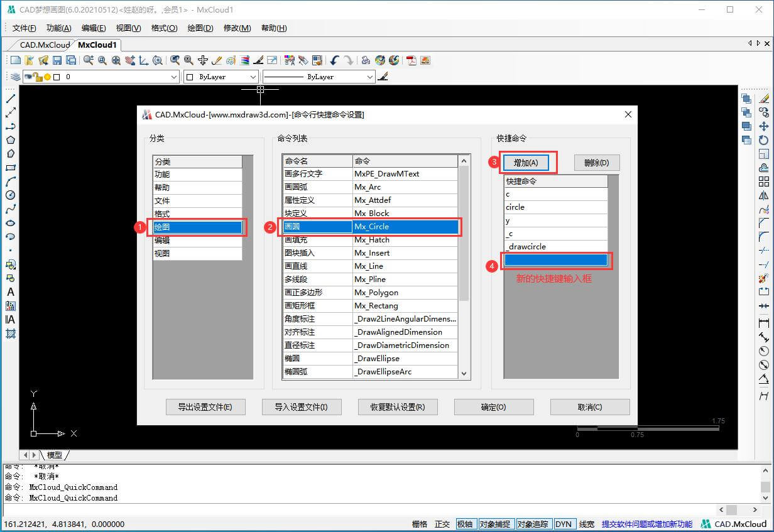This screenshot has width=774, height=532.
Task: Select the 模型 layout tab
Action: point(55,455)
